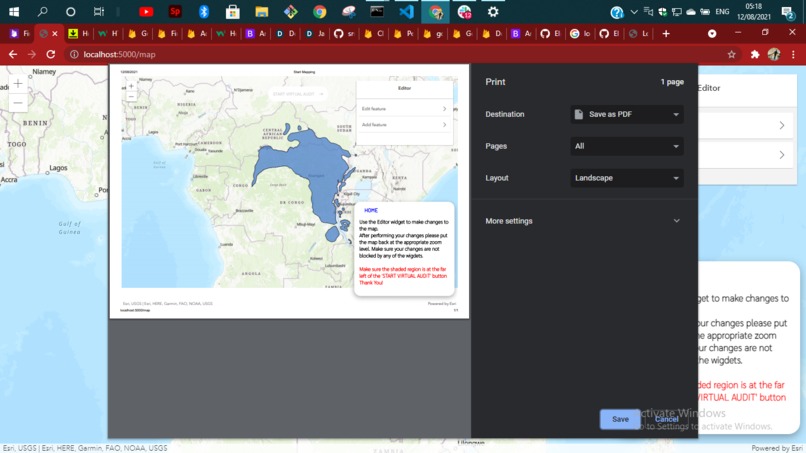Expand More settings in print dialog
Viewport: 806px width, 453px height.
584,221
